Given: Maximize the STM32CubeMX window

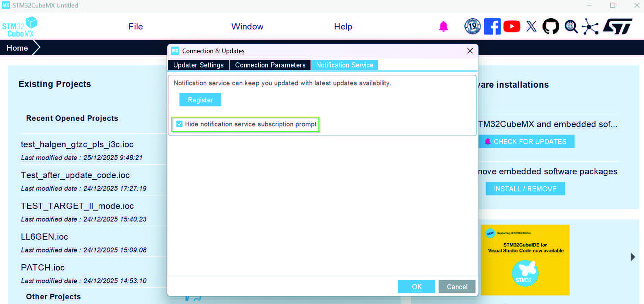Looking at the screenshot, I should point(612,5).
